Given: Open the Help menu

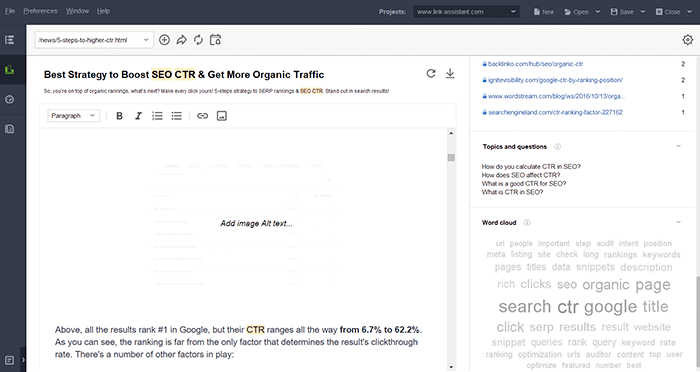Looking at the screenshot, I should [103, 11].
